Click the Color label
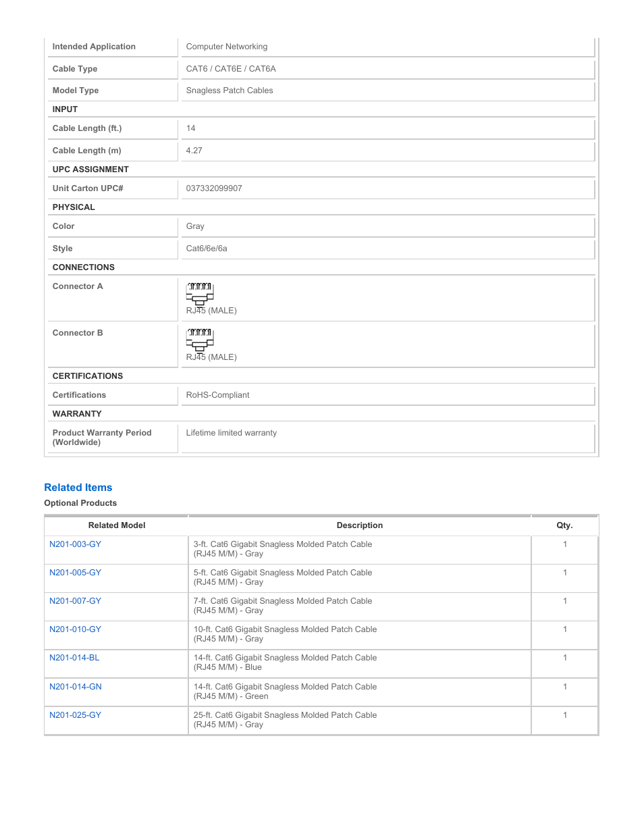644x834 pixels. 63,226
